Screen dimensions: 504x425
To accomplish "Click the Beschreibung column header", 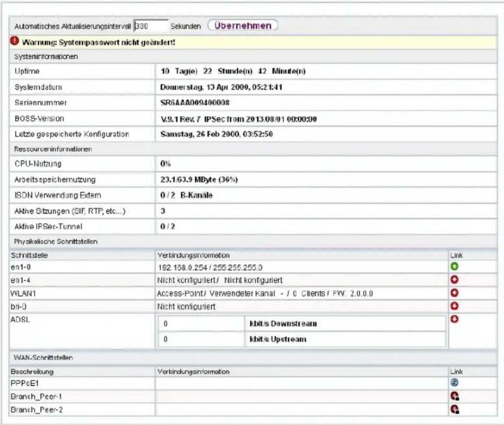I will click(32, 372).
